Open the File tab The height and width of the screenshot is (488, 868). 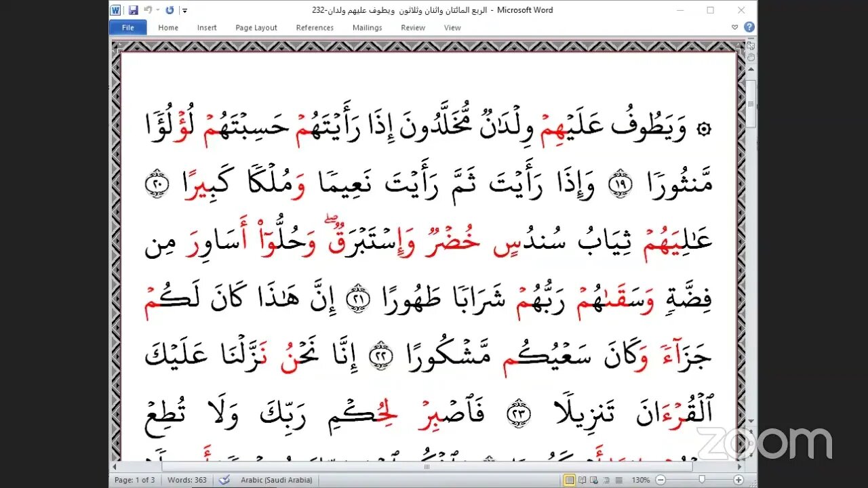tap(127, 28)
